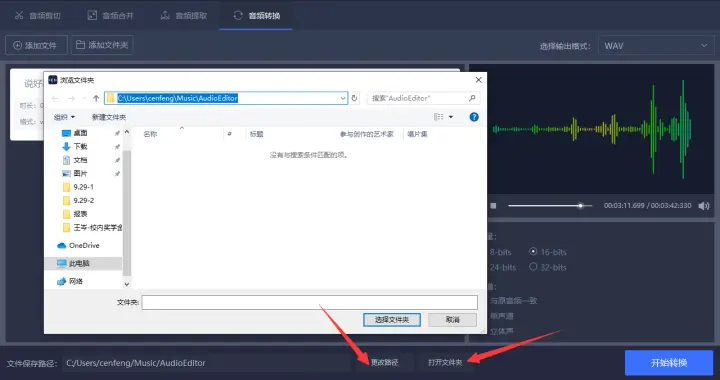
Task: Change the view layout icon
Action: pyautogui.click(x=439, y=117)
